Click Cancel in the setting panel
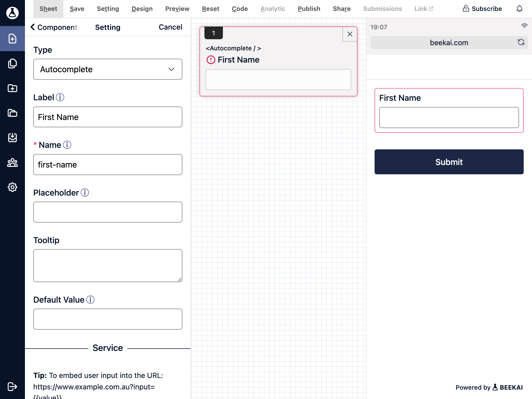Image resolution: width=532 pixels, height=399 pixels. click(170, 27)
